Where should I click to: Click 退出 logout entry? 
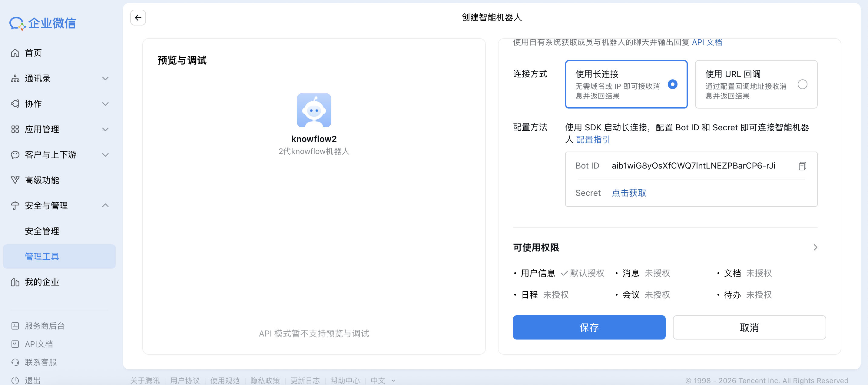tap(33, 380)
